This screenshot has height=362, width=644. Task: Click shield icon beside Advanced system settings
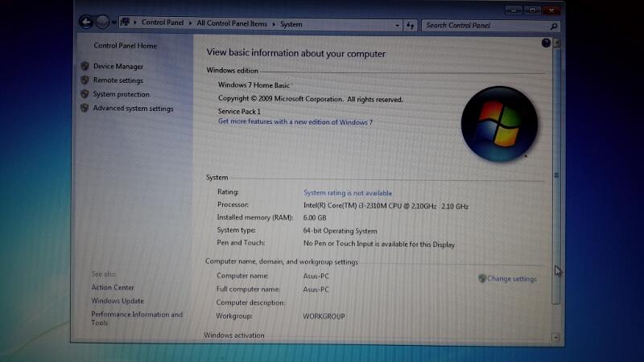[85, 108]
